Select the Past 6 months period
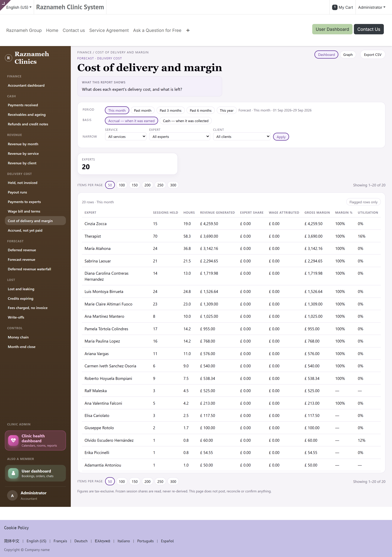This screenshot has height=557, width=392. tap(201, 110)
